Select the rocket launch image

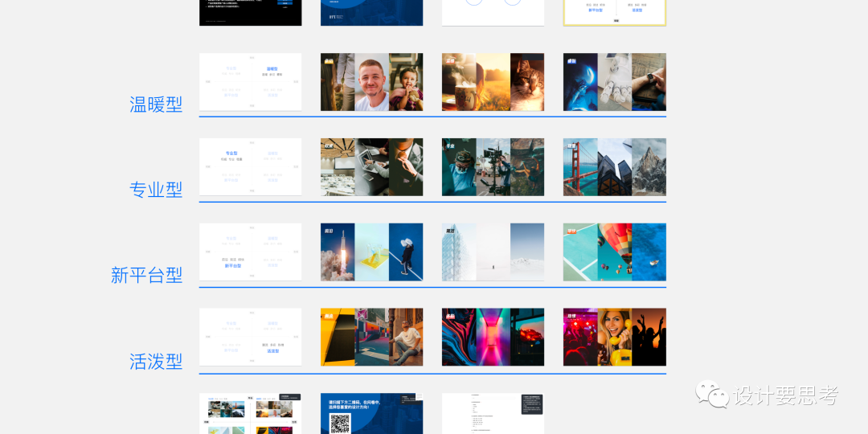(x=337, y=252)
